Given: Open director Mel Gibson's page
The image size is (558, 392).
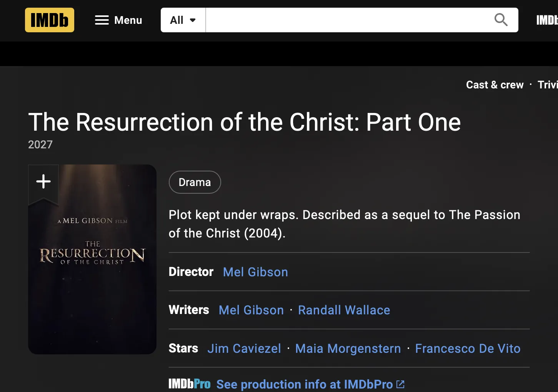Looking at the screenshot, I should (x=255, y=272).
